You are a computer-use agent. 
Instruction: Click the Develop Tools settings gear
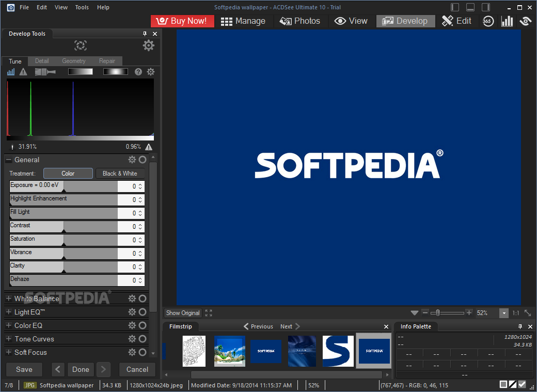pos(148,45)
